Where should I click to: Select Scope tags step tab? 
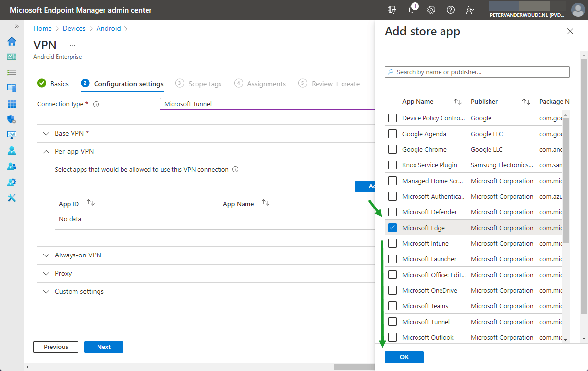198,84
